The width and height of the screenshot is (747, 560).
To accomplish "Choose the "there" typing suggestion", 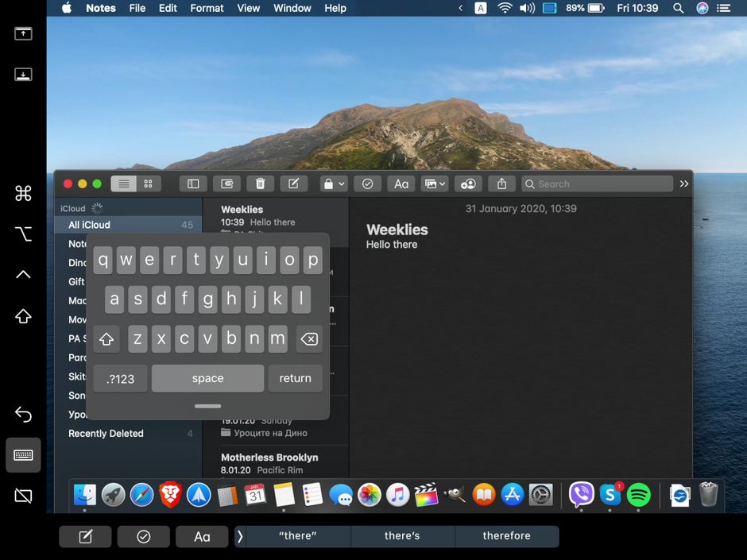I will pyautogui.click(x=298, y=537).
